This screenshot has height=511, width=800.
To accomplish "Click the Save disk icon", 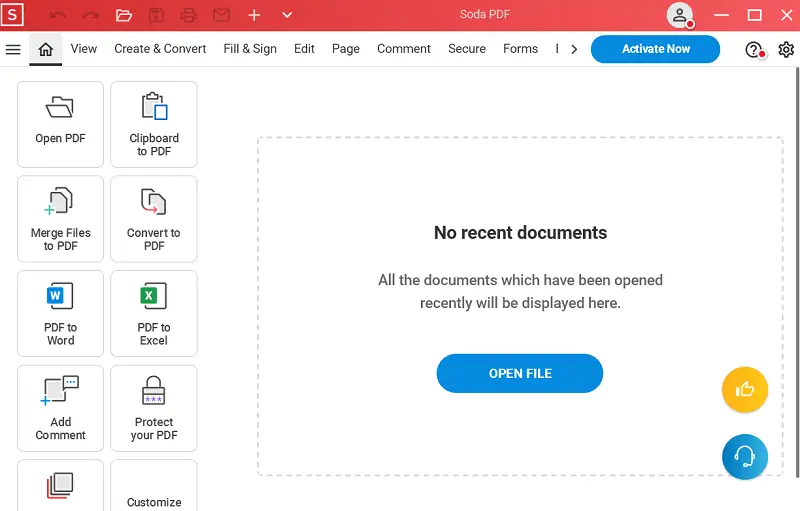I will [x=156, y=15].
